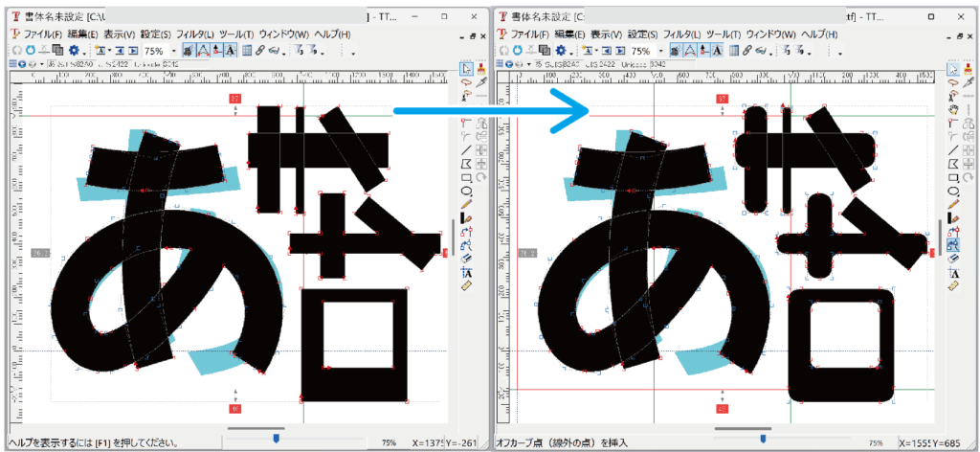Open the 75% zoom dropdown in right window
Viewport: 980px width, 452px height.
(660, 51)
